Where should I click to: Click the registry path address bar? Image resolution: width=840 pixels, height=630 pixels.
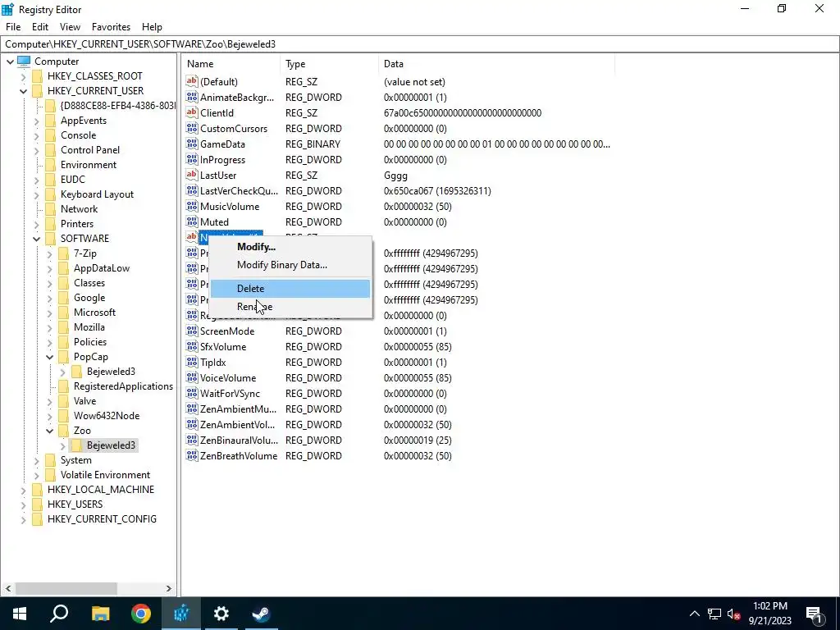(x=420, y=44)
